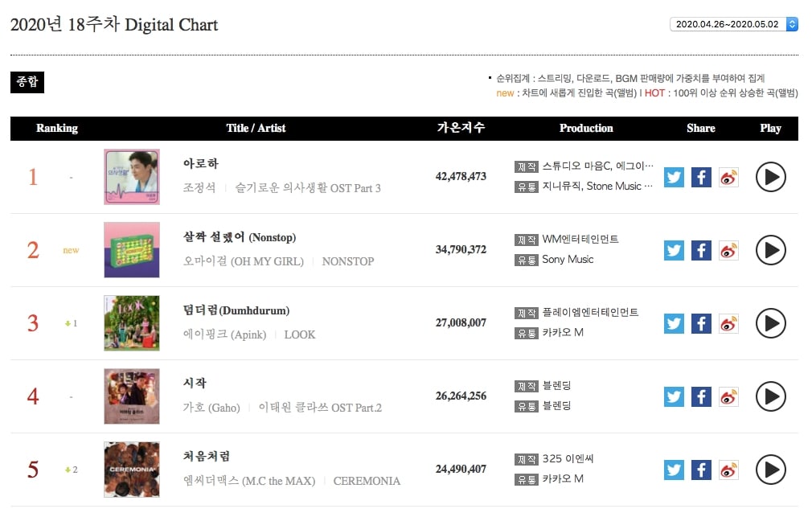Share Nonstop on Twitter
Image resolution: width=812 pixels, height=513 pixels.
674,250
